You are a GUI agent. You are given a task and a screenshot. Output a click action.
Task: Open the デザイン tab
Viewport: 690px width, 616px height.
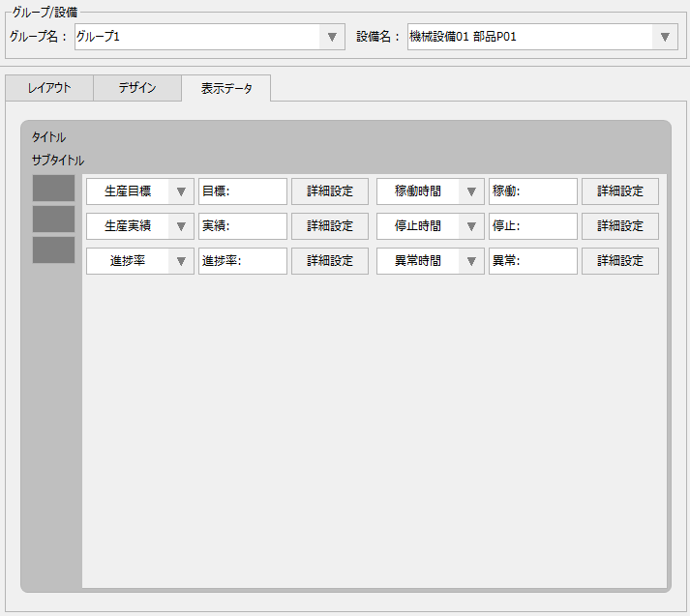tap(137, 88)
